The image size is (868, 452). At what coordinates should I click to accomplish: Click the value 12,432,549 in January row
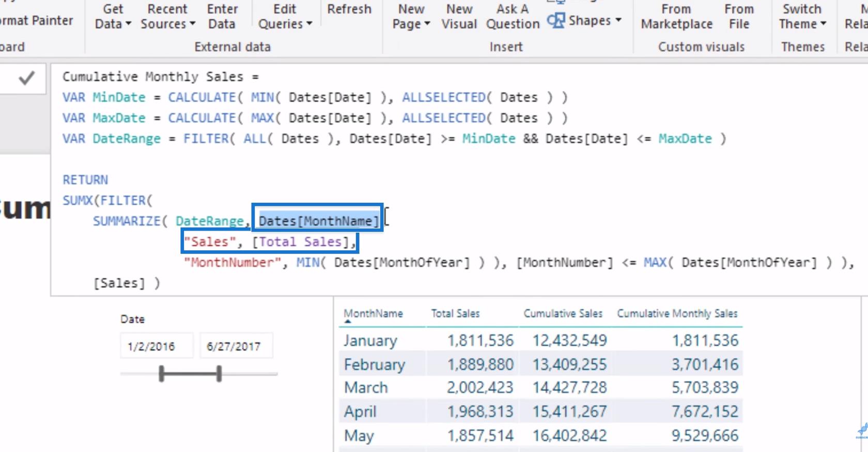570,340
